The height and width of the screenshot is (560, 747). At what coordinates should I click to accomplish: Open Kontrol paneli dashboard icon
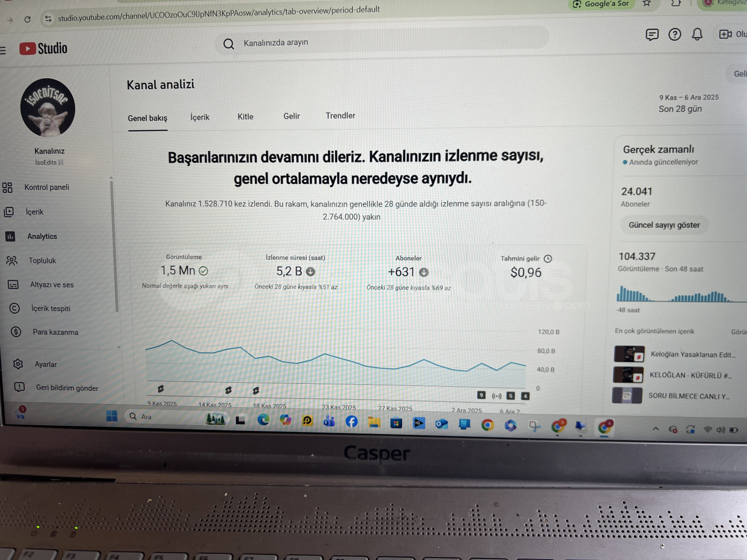[x=8, y=188]
